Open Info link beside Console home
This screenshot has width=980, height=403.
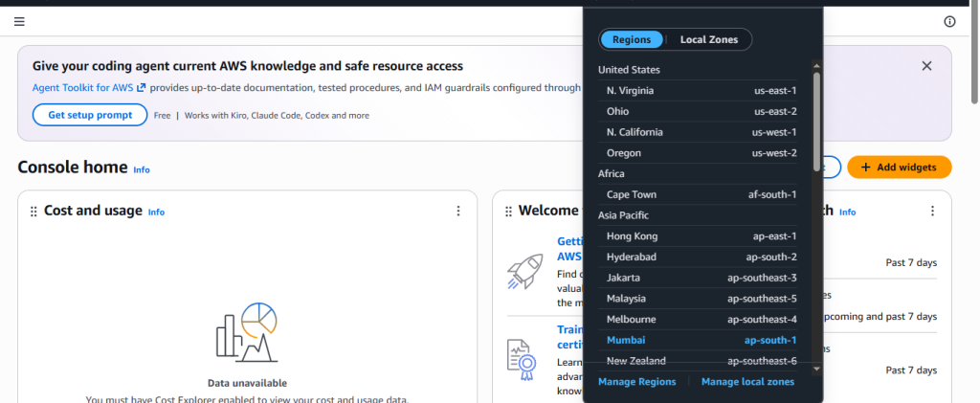pos(142,169)
